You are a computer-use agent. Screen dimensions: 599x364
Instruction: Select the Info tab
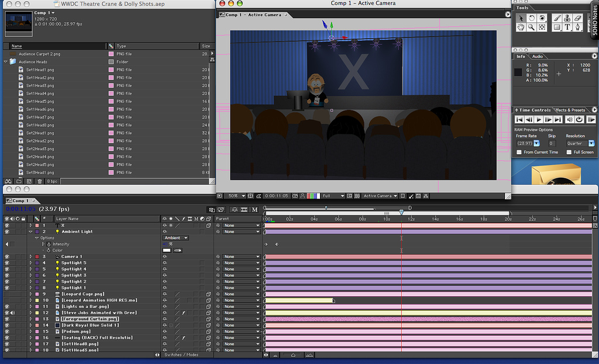[521, 57]
